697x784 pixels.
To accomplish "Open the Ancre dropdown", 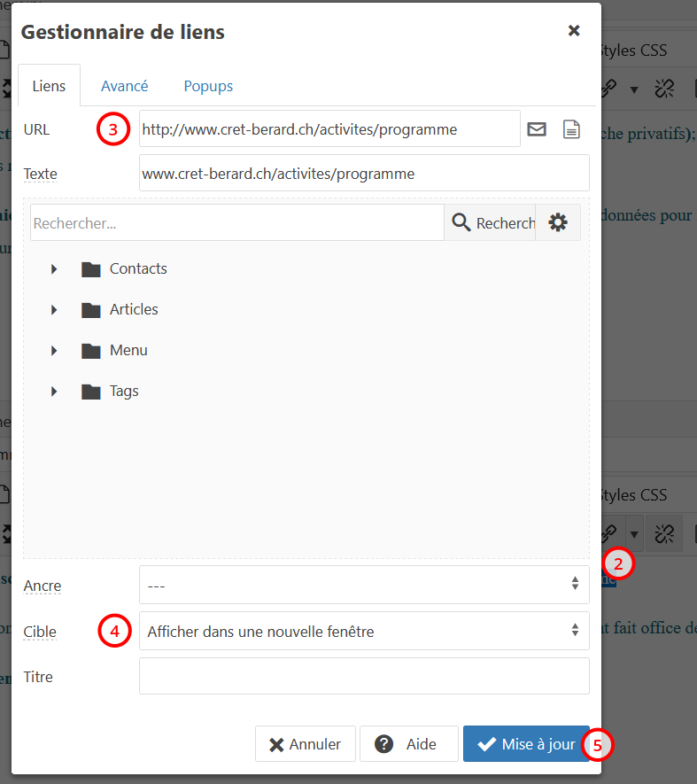I will [x=364, y=585].
